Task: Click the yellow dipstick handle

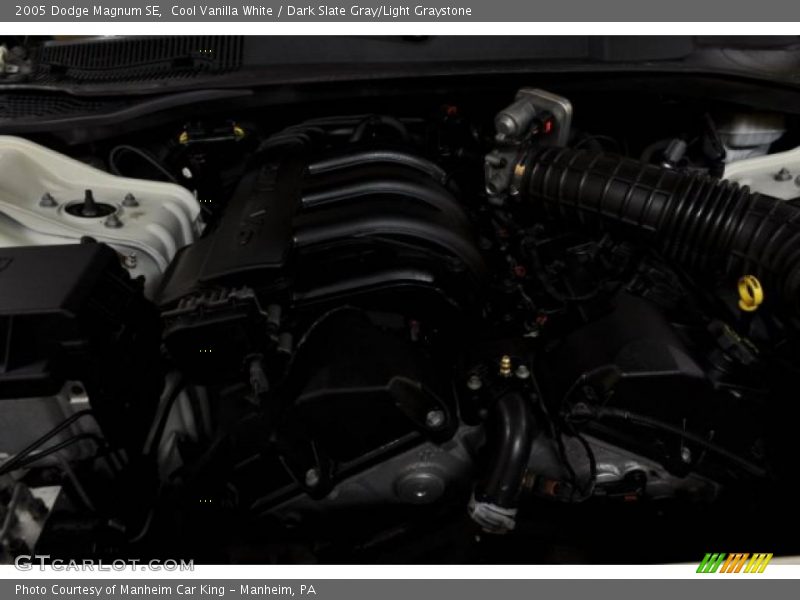Action: tap(750, 292)
